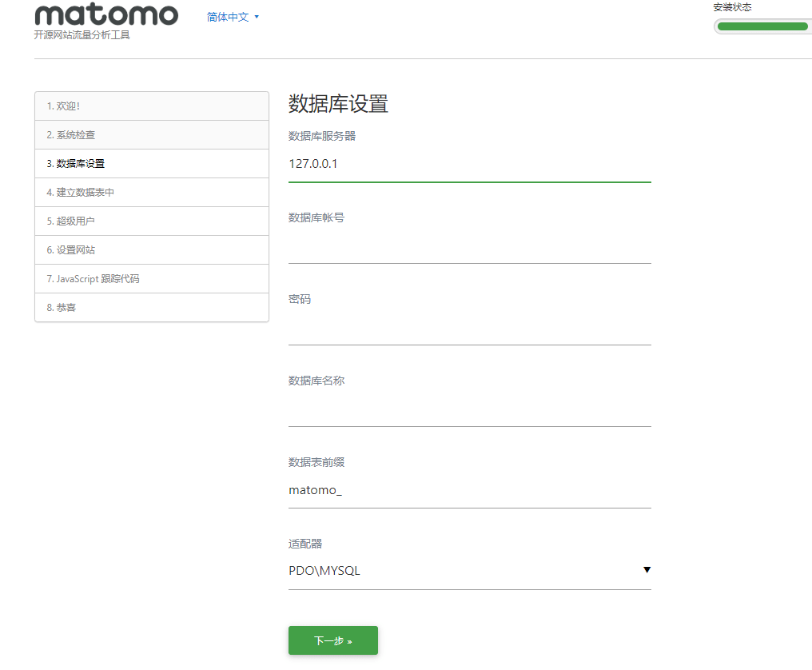The image size is (812, 670).
Task: Click the 开源网站流量分析工具 tagline
Action: pyautogui.click(x=82, y=35)
